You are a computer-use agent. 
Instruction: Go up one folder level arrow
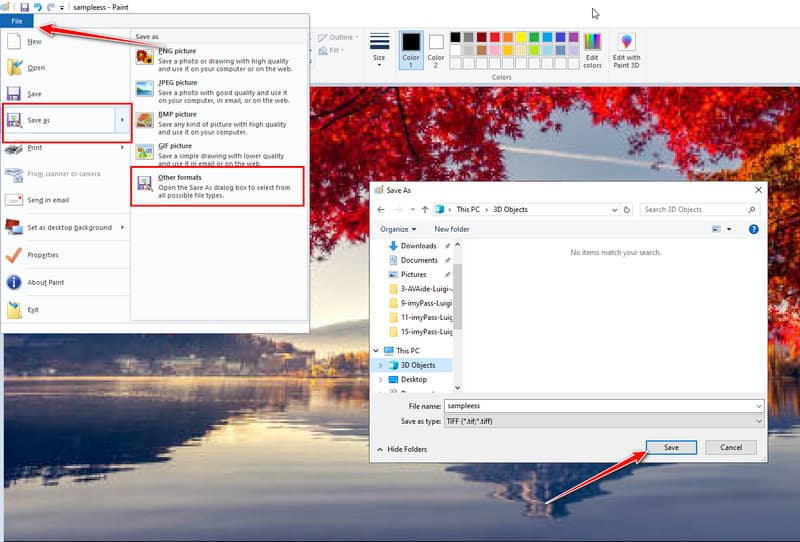pyautogui.click(x=423, y=210)
